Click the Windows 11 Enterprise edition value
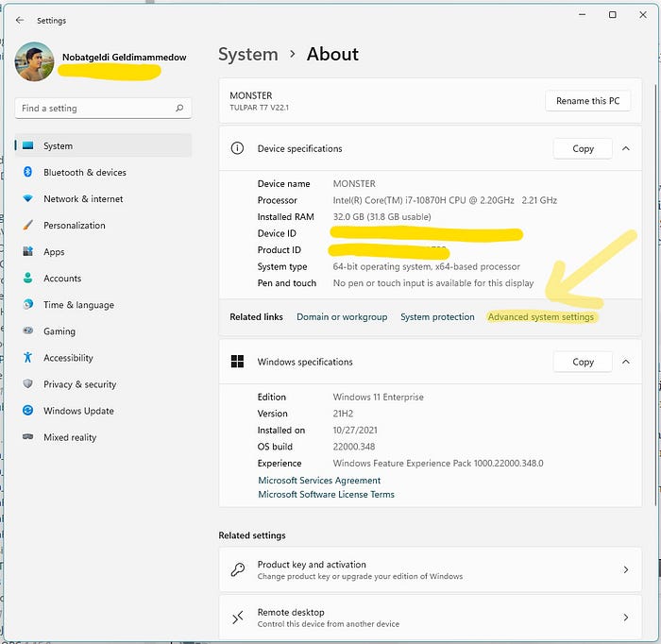Viewport: 661px width, 644px height. coord(378,397)
